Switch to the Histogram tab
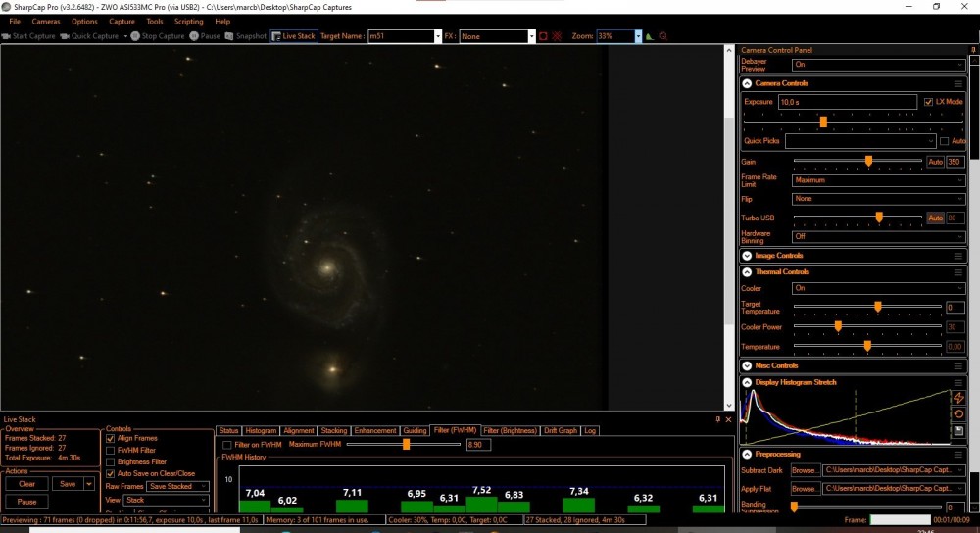The height and width of the screenshot is (533, 980). [x=261, y=430]
